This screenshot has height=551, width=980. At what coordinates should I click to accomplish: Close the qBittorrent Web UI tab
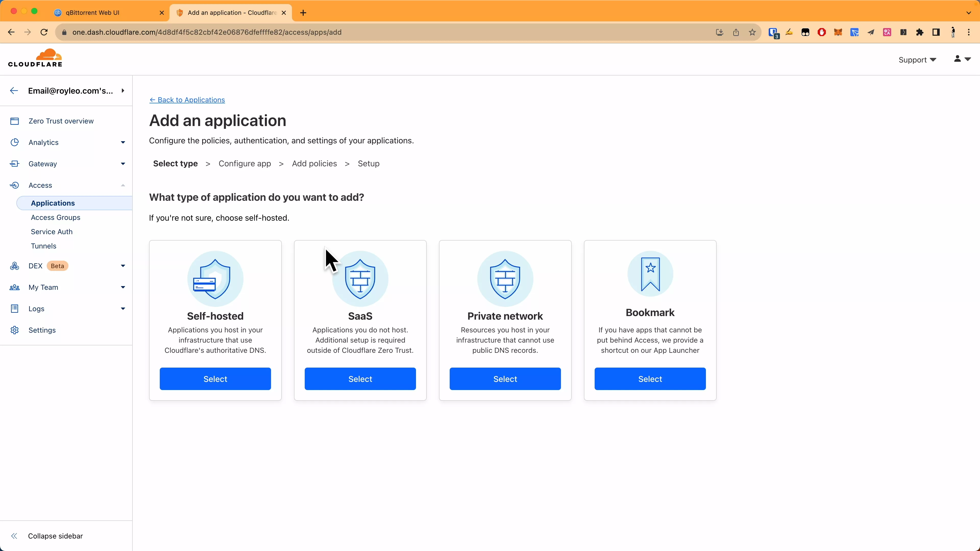click(162, 12)
